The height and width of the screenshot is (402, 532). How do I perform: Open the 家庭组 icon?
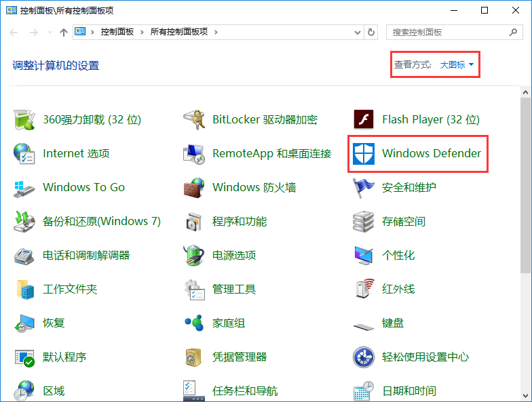tap(194, 323)
